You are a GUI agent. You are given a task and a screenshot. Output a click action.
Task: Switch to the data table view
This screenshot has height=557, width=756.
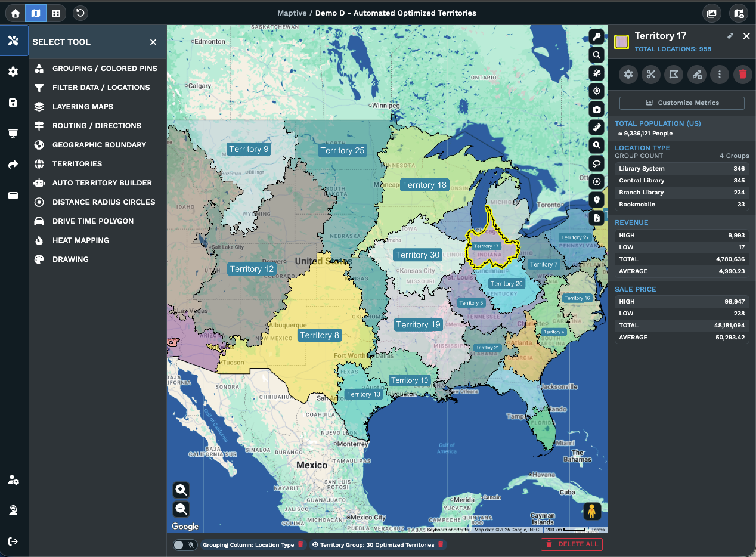[x=55, y=13]
